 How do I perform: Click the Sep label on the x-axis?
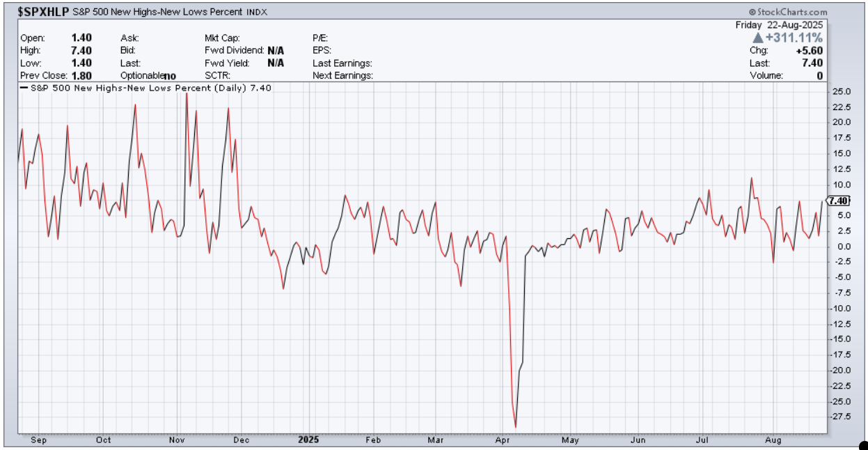[38, 440]
